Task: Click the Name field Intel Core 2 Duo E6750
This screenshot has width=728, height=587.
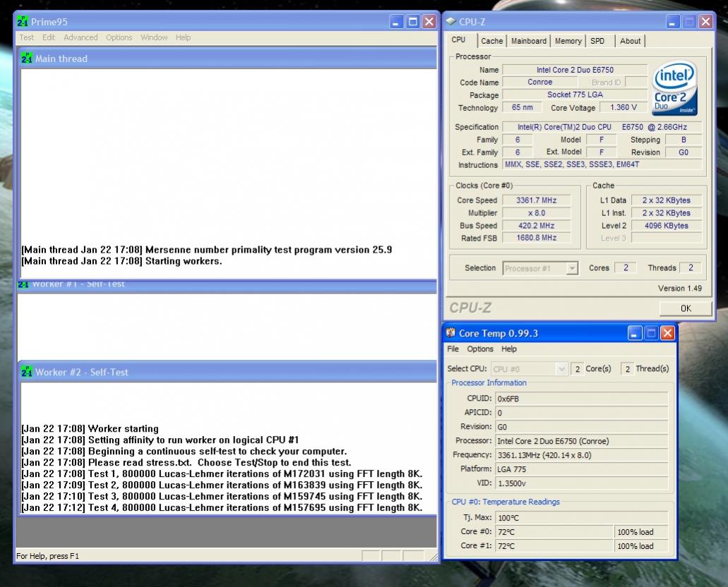Action: coord(575,70)
